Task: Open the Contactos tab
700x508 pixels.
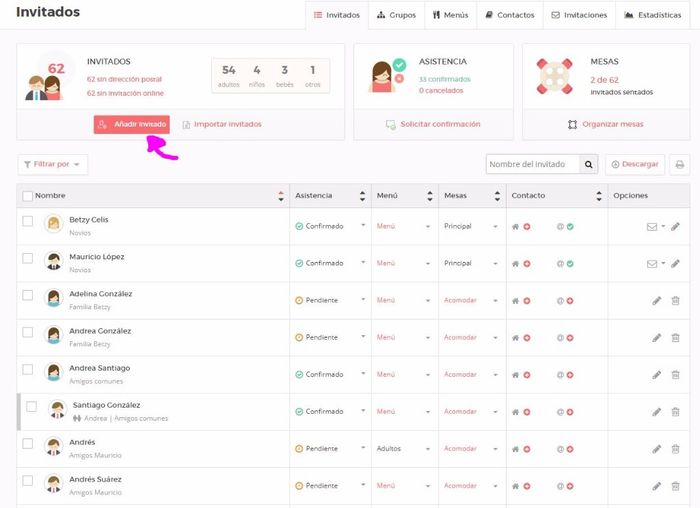Action: click(x=510, y=15)
